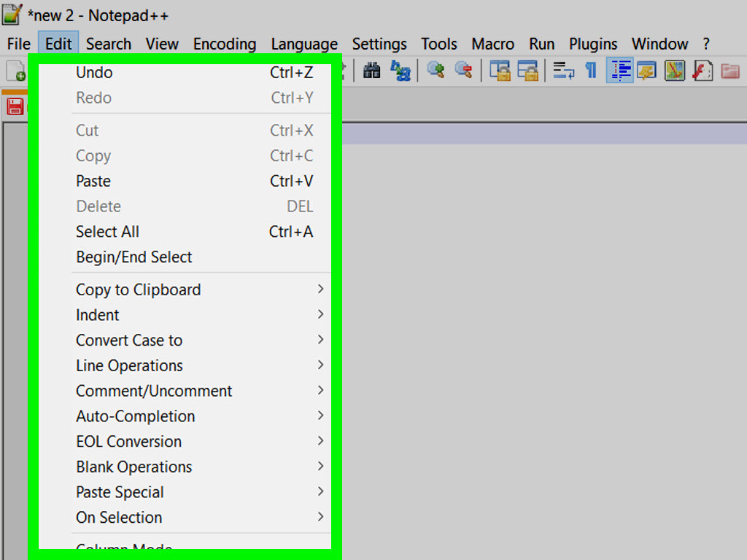Toggle Word Wrap in the toolbar
Screen dimensions: 747x560
tap(563, 71)
